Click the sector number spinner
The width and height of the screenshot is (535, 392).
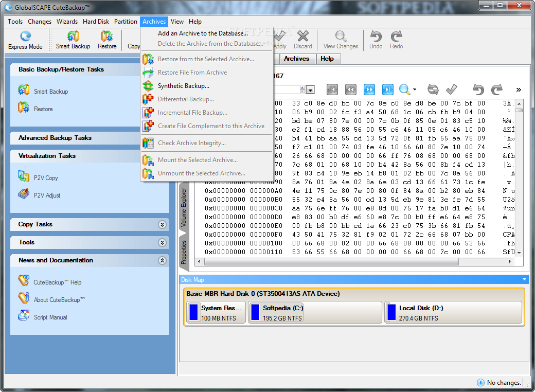(x=302, y=90)
